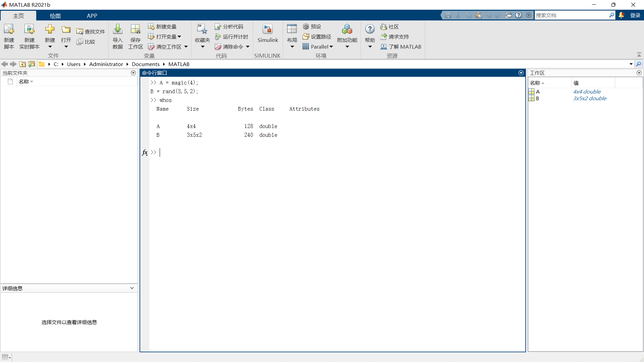Image resolution: width=644 pixels, height=362 pixels.
Task: Click Compare (比较) files
Action: coord(86,42)
